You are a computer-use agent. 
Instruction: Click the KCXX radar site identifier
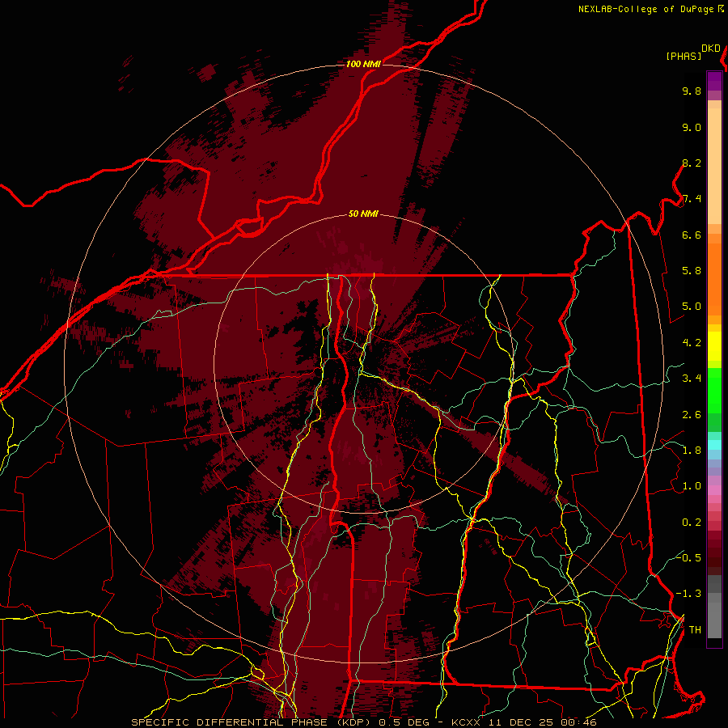[468, 722]
